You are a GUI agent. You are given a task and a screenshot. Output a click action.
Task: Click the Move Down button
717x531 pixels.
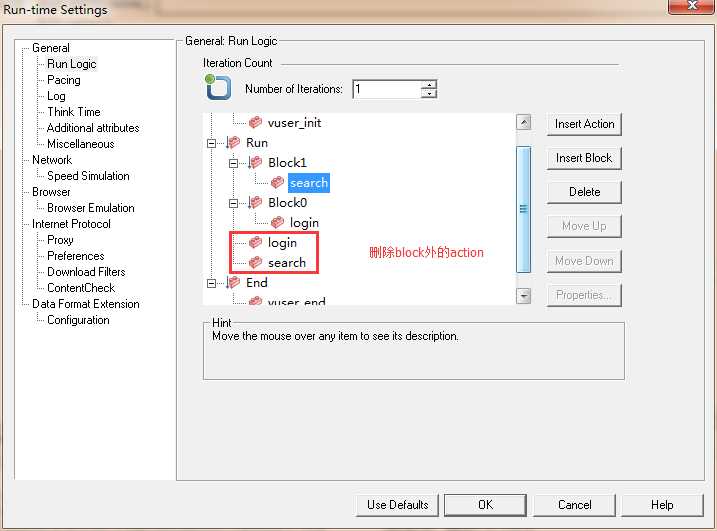click(584, 261)
